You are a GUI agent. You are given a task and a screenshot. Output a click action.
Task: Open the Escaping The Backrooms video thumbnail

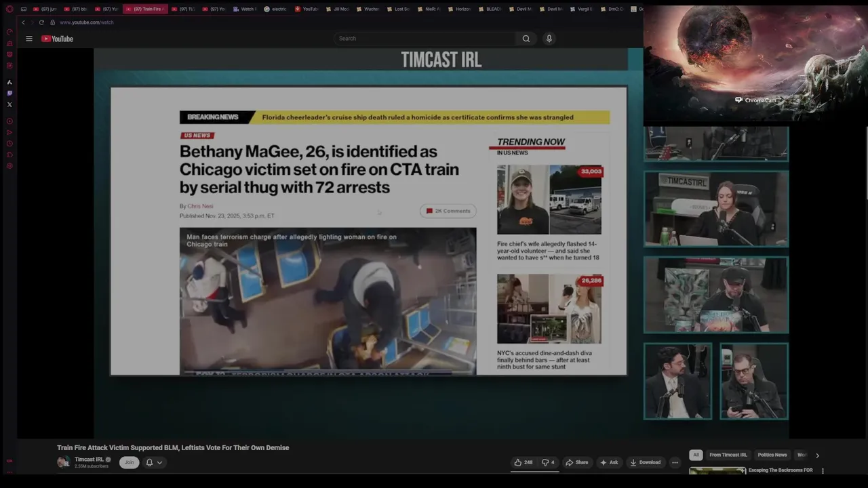pos(717,470)
